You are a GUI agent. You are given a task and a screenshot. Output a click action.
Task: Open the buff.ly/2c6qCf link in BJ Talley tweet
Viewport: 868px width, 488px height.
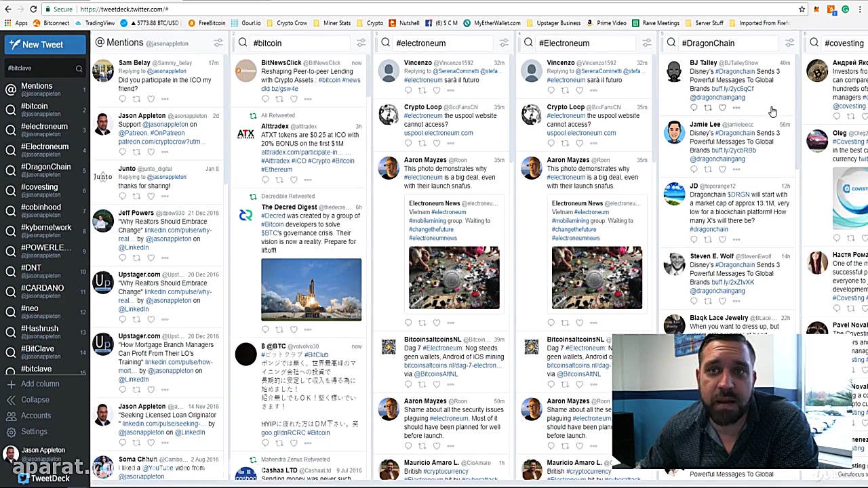[x=732, y=89]
